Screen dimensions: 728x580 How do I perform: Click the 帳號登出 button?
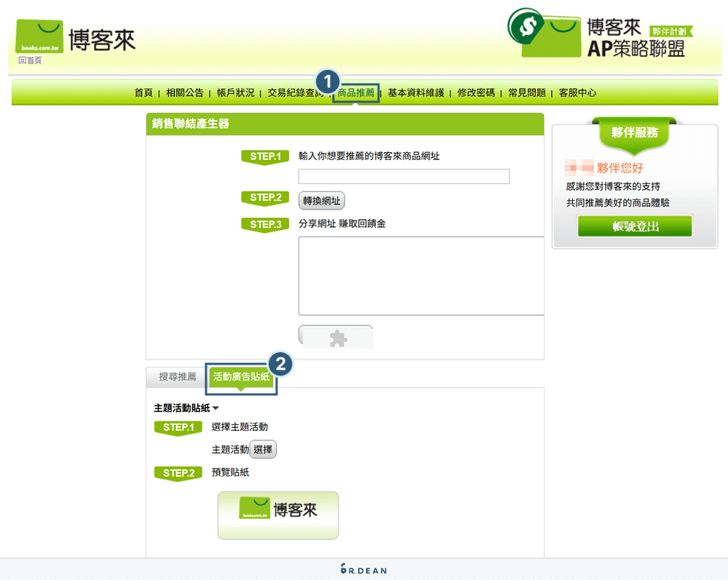(x=634, y=226)
